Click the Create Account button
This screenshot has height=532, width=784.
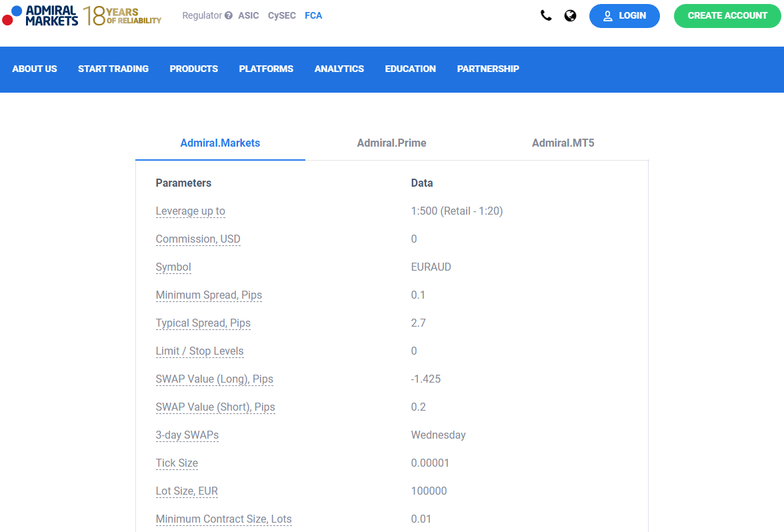click(x=727, y=16)
